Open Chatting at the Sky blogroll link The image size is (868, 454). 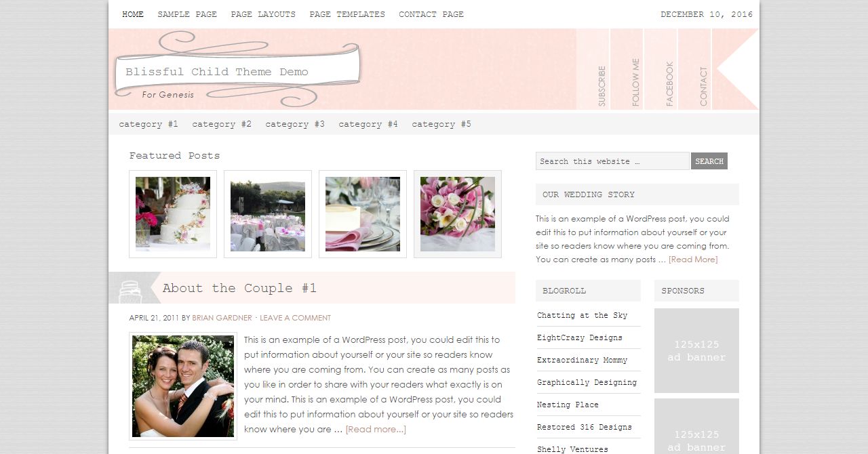[583, 315]
